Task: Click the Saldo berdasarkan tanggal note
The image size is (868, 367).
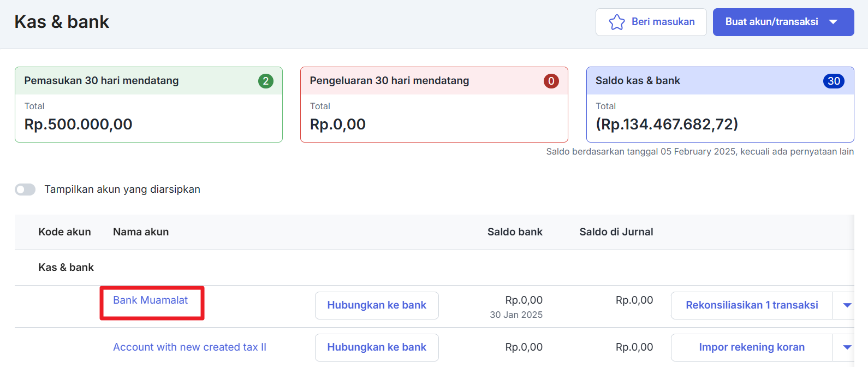Action: (700, 151)
